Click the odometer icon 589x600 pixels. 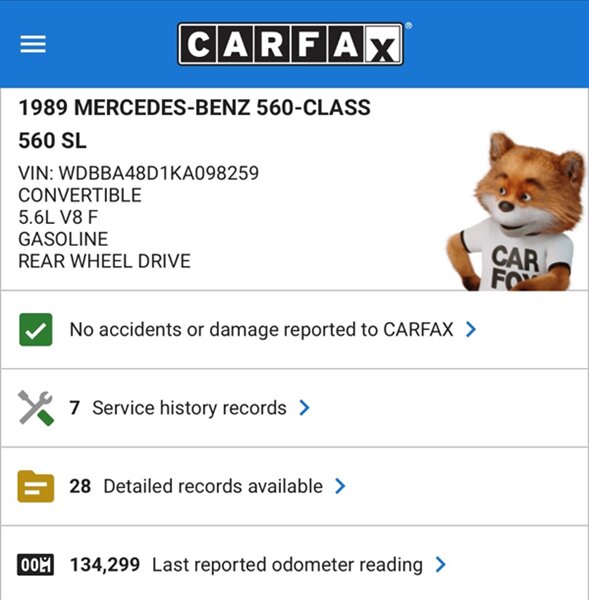tap(35, 565)
